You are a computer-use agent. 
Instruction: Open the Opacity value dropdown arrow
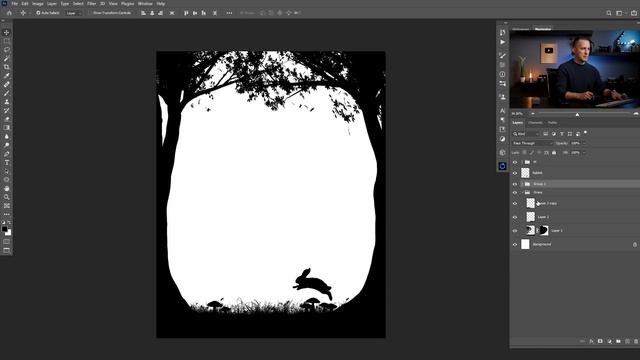click(584, 143)
